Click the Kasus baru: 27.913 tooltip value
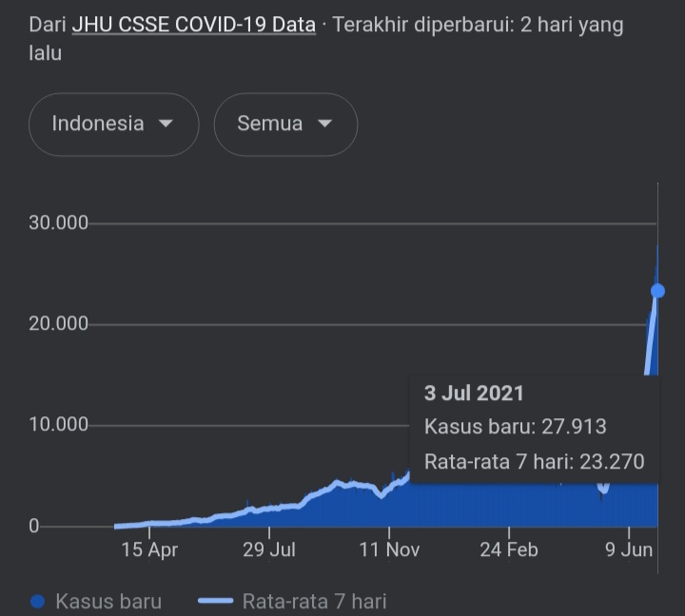Viewport: 685px width, 616px height. (x=515, y=427)
